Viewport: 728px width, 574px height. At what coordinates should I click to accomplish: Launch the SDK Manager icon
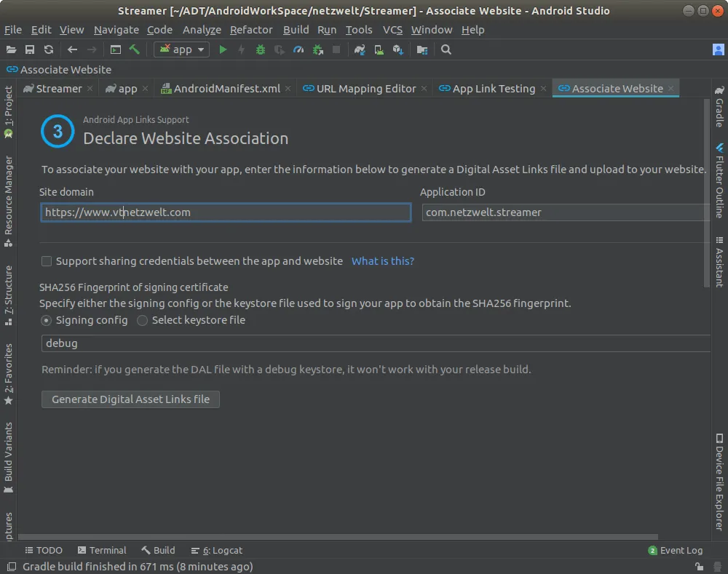pyautogui.click(x=397, y=49)
